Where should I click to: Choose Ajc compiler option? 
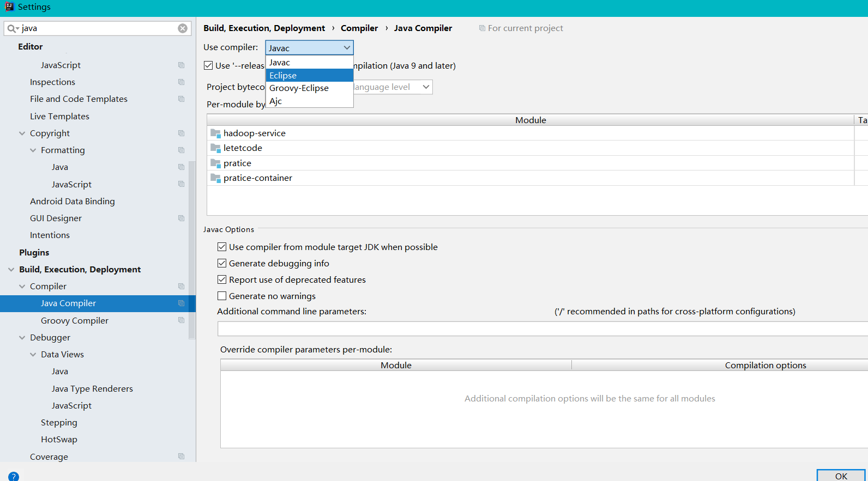coord(309,101)
